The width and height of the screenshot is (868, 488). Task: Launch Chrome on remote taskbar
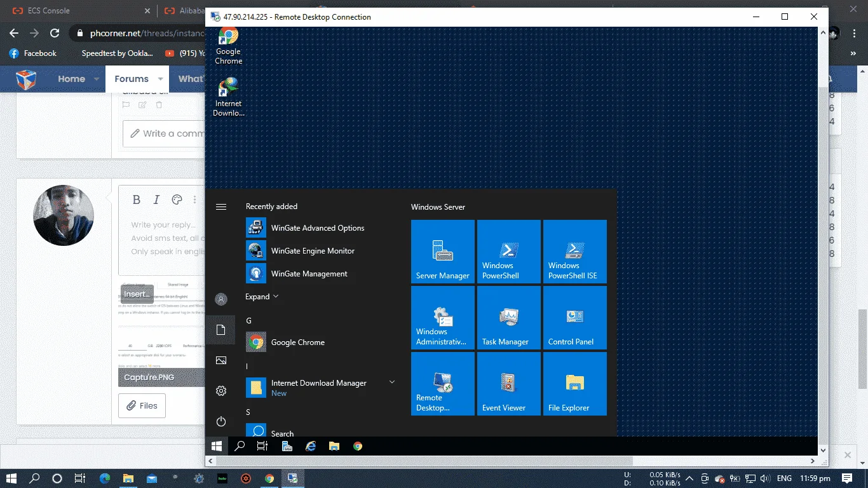(x=358, y=446)
